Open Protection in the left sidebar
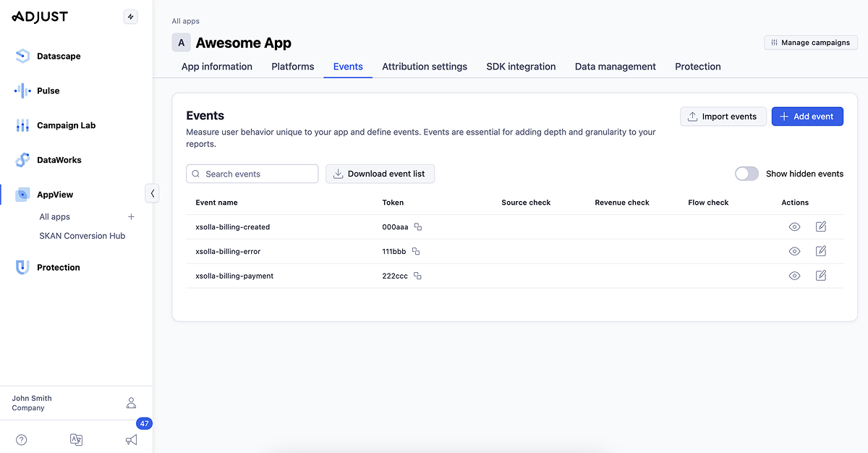This screenshot has height=453, width=868. click(x=58, y=268)
